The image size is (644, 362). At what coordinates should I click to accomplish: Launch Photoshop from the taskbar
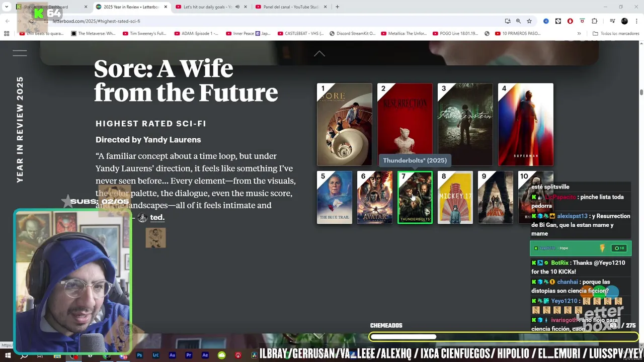tap(139, 355)
